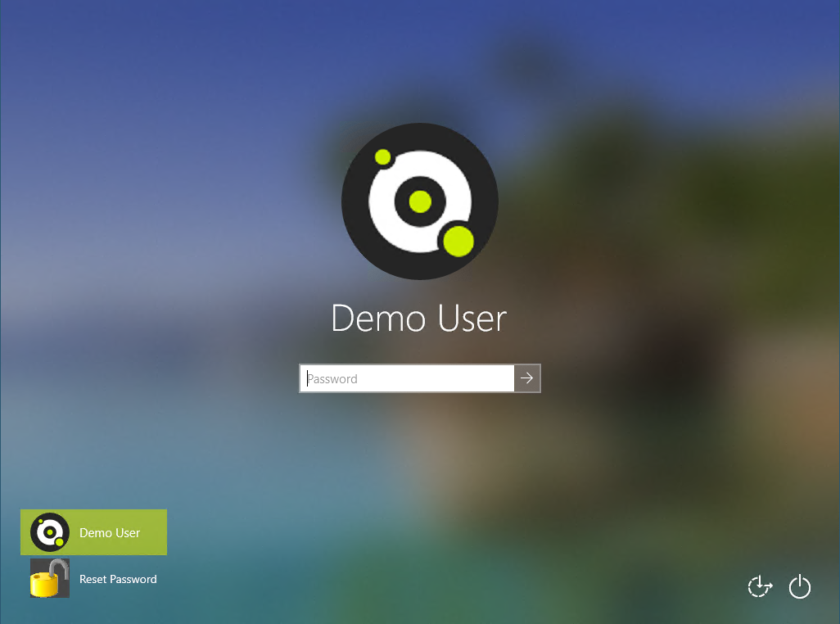This screenshot has height=624, width=840.
Task: Select Demo User in account list
Action: (94, 531)
